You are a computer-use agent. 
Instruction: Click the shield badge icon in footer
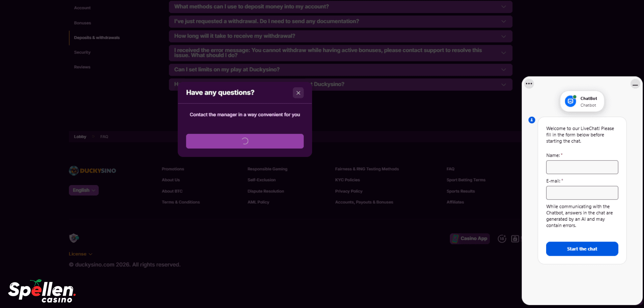[74, 238]
